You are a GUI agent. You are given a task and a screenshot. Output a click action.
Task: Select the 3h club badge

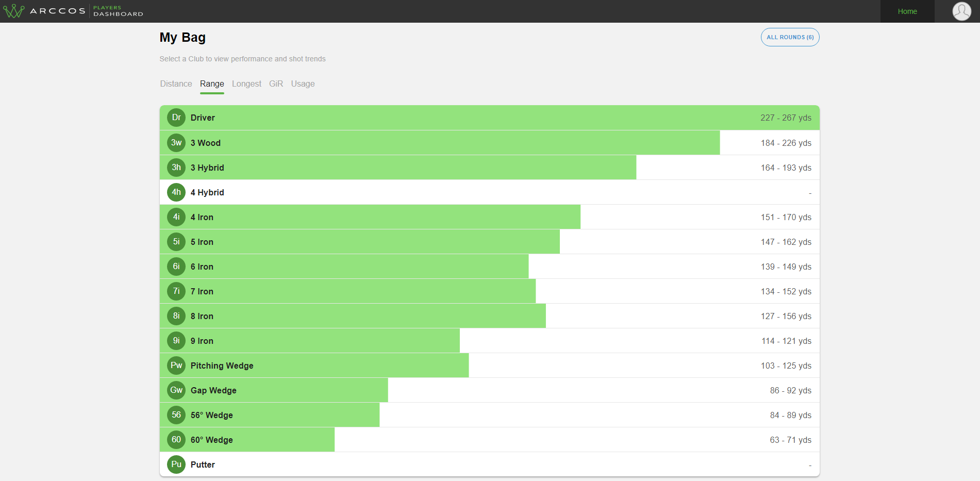pos(176,168)
